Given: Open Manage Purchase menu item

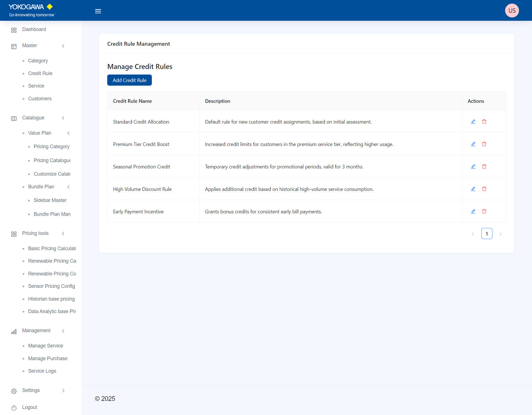Looking at the screenshot, I should point(48,358).
